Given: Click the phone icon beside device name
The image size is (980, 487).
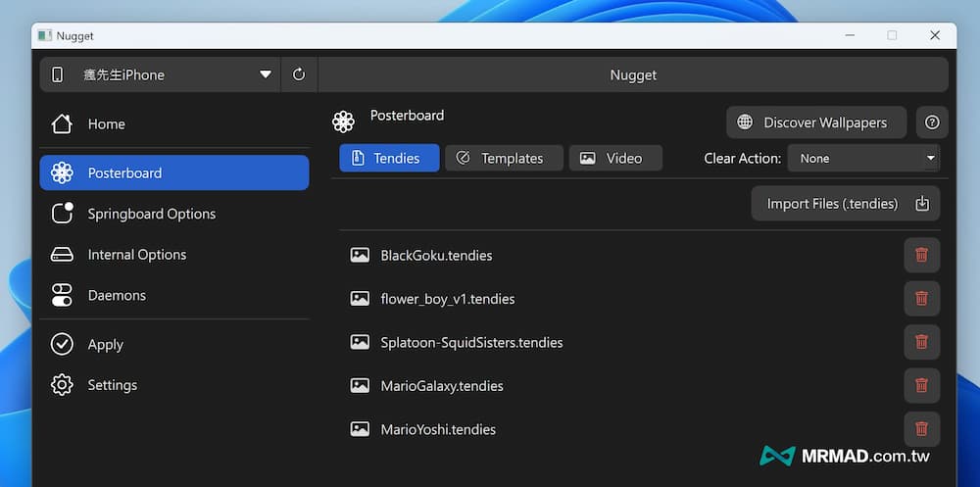Looking at the screenshot, I should tap(58, 75).
